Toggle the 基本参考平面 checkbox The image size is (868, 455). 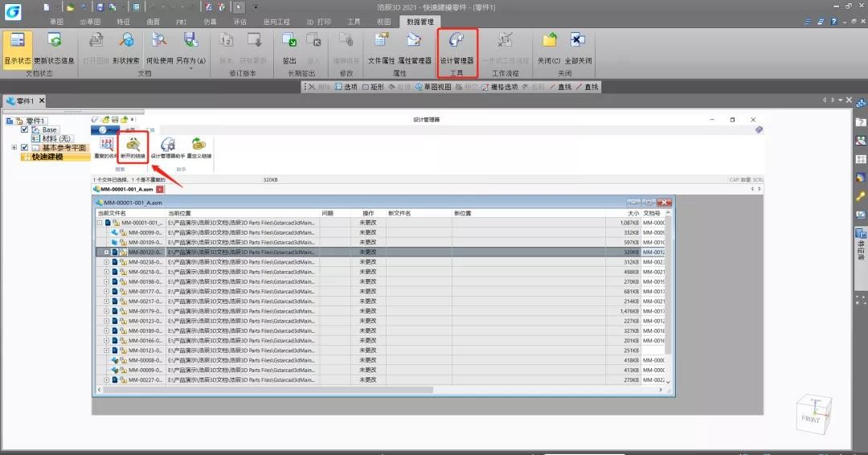tap(24, 147)
